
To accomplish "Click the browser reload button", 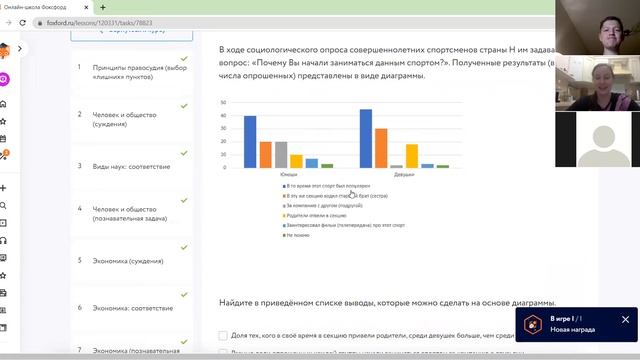I will (22, 23).
